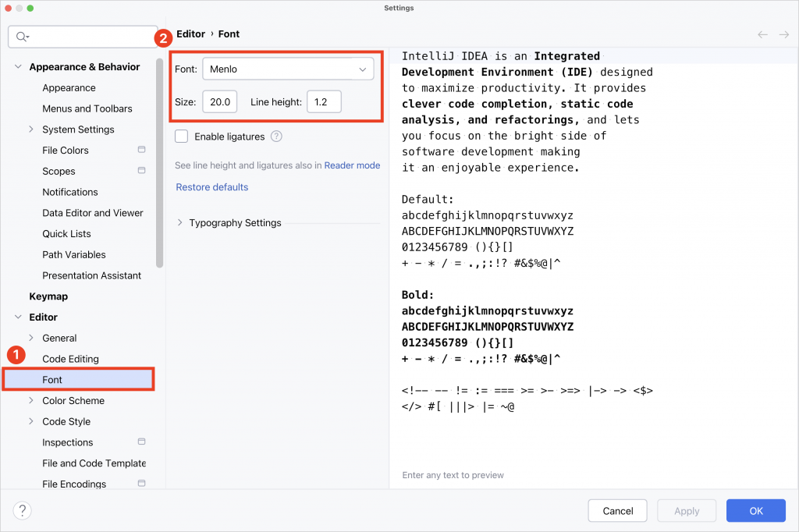The height and width of the screenshot is (532, 799).
Task: Click the project-level icon beside Scopes
Action: [142, 171]
